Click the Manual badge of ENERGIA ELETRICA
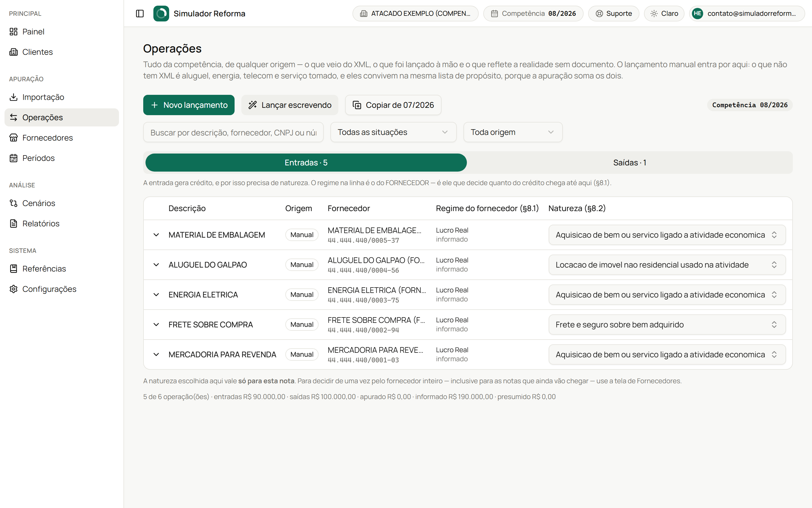Viewport: 812px width, 508px height. click(302, 295)
